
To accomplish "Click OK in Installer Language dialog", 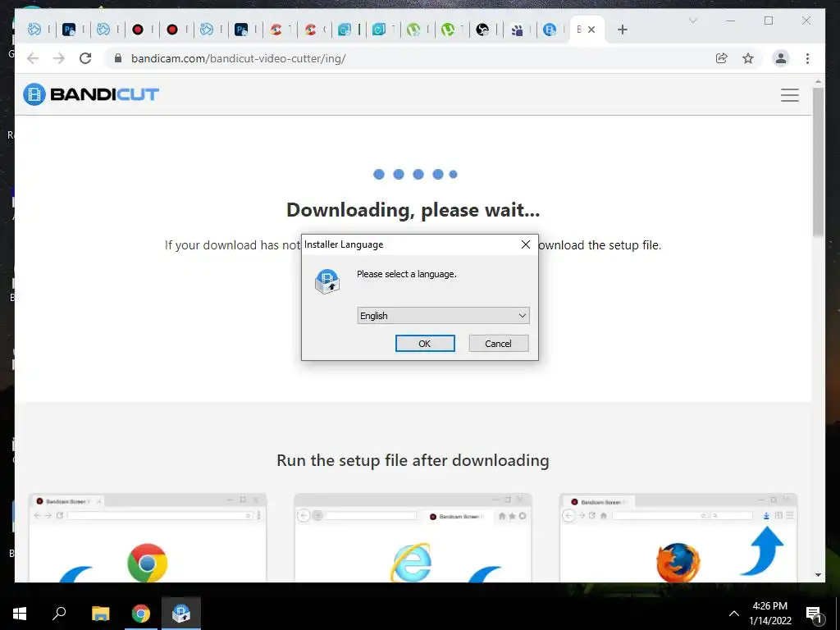I will pyautogui.click(x=425, y=344).
